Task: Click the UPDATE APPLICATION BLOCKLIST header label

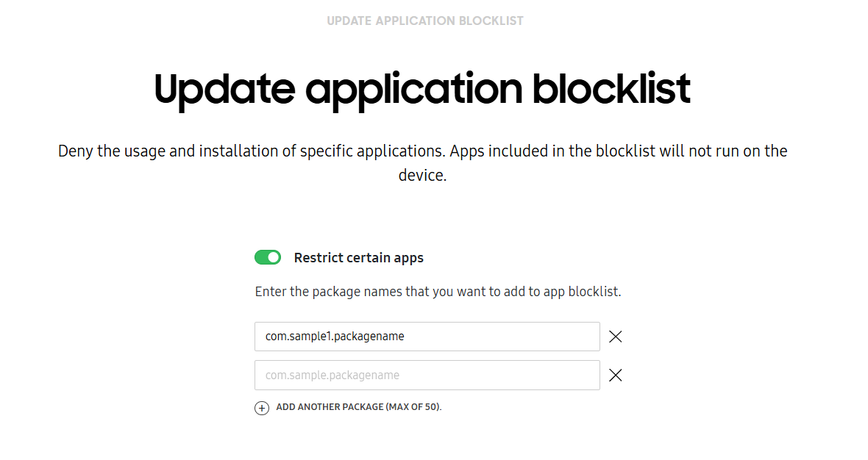Action: [x=425, y=20]
